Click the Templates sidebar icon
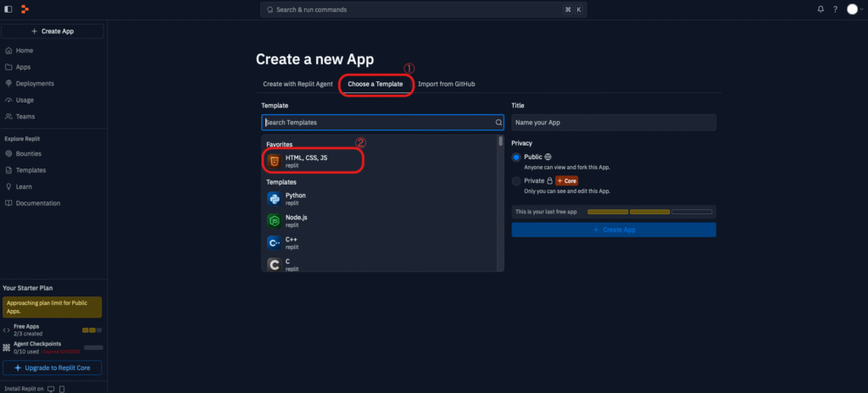 pos(8,170)
